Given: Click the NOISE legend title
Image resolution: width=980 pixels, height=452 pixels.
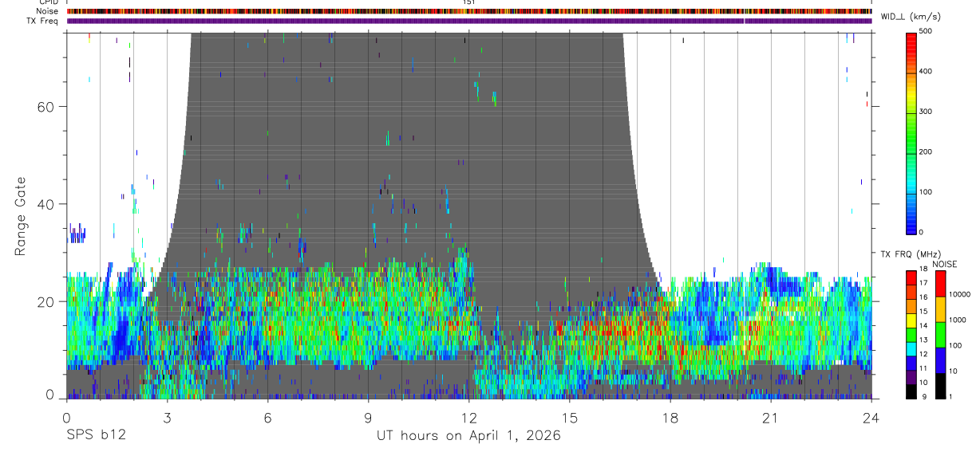Looking at the screenshot, I should click(946, 264).
